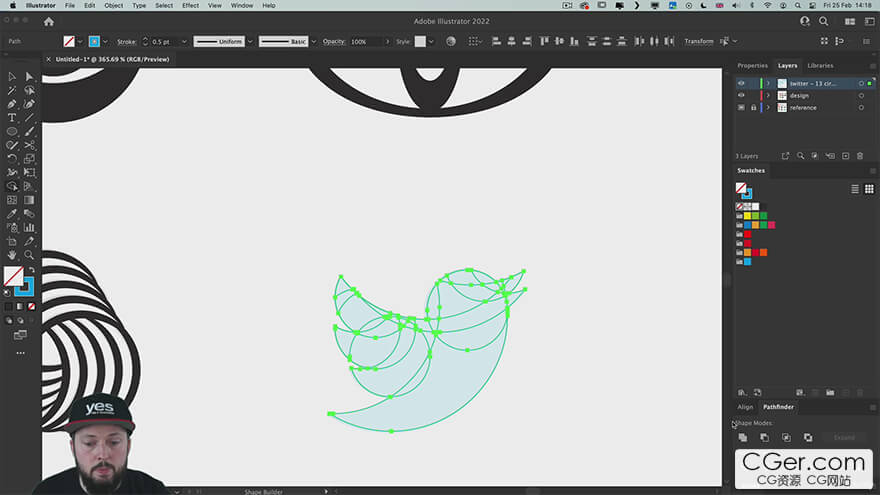Image resolution: width=880 pixels, height=495 pixels.
Task: Open the stroke weight dropdown arrow
Action: pos(184,42)
